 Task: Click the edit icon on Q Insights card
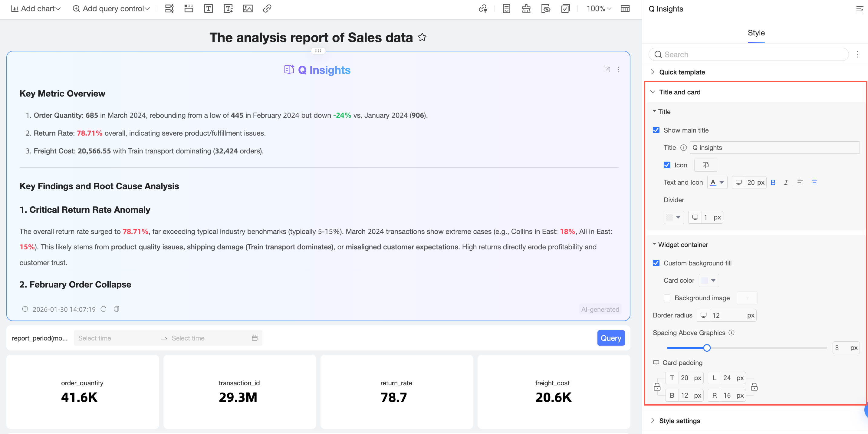coord(607,70)
